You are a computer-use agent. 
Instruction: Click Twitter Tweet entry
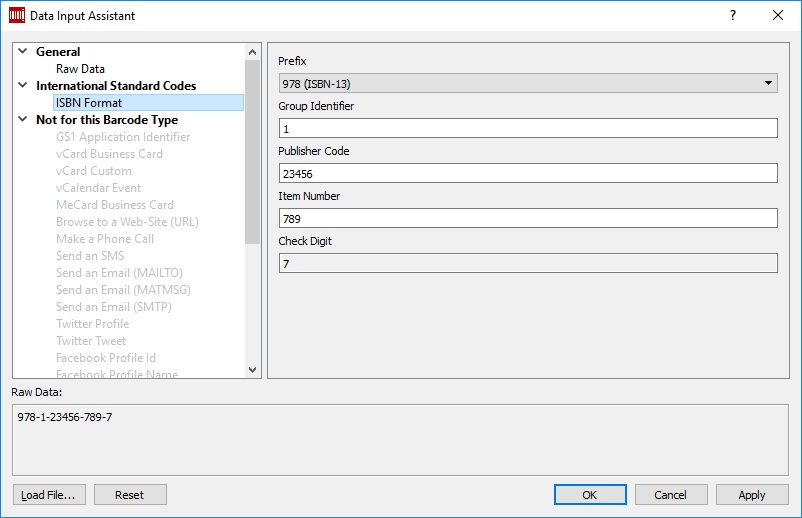(91, 341)
